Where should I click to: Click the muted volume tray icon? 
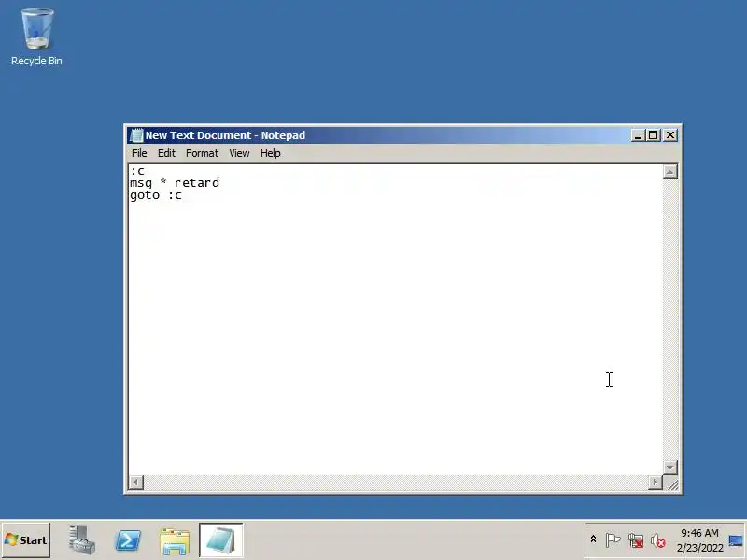point(658,540)
